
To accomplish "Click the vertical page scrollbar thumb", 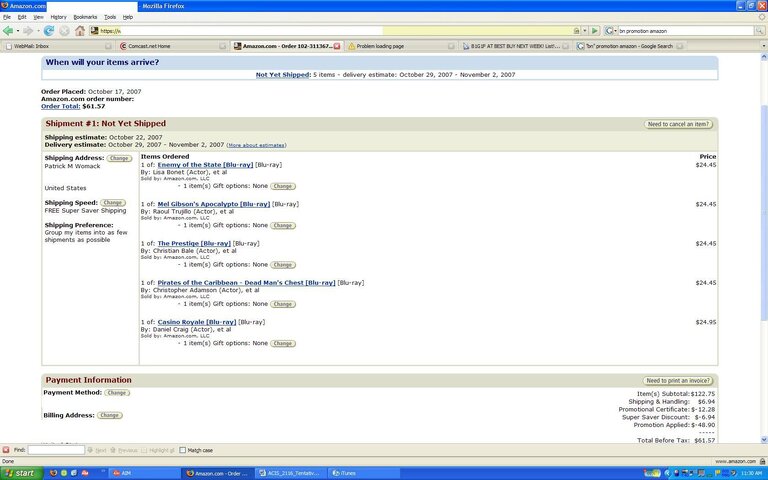I will pyautogui.click(x=763, y=214).
